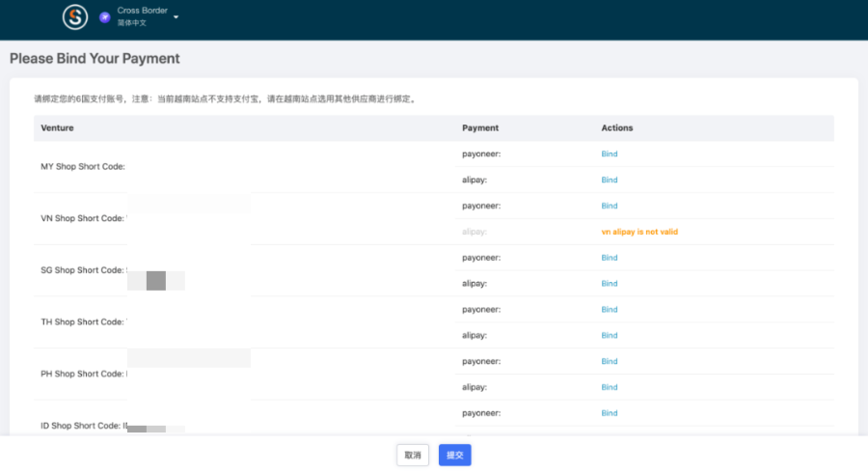Bind alipay for TH shop
This screenshot has height=474, width=868.
(610, 335)
